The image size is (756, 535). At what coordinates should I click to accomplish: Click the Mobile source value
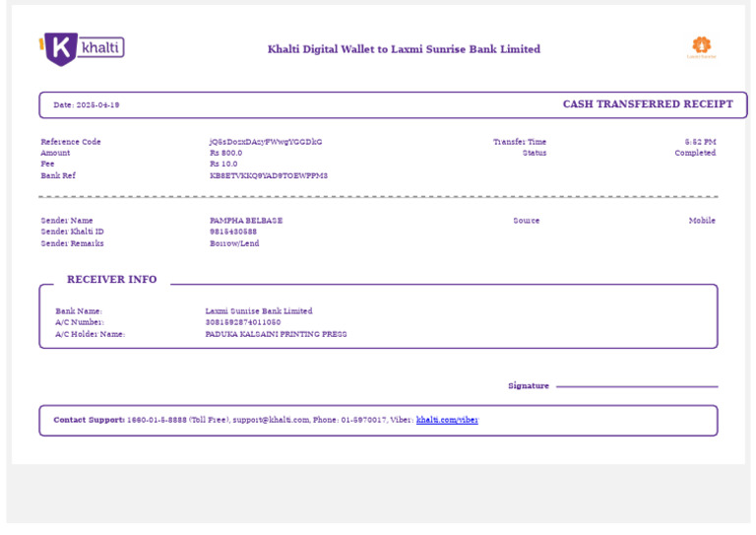(x=702, y=221)
